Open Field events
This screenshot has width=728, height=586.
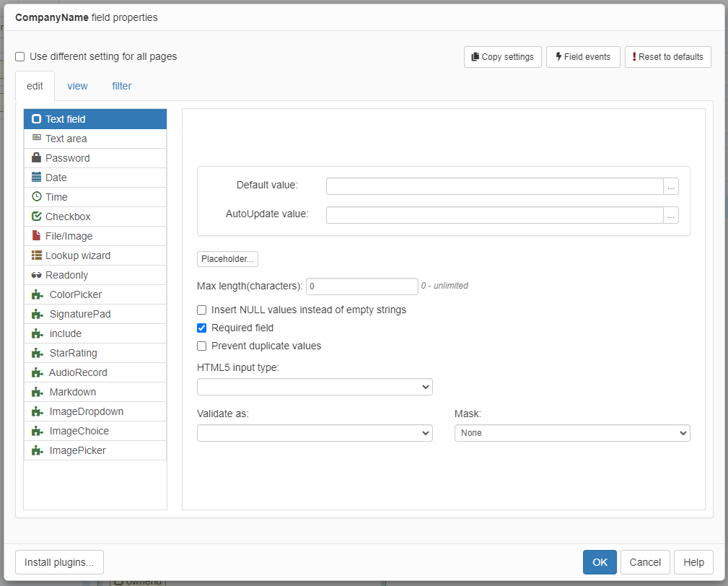click(x=583, y=56)
